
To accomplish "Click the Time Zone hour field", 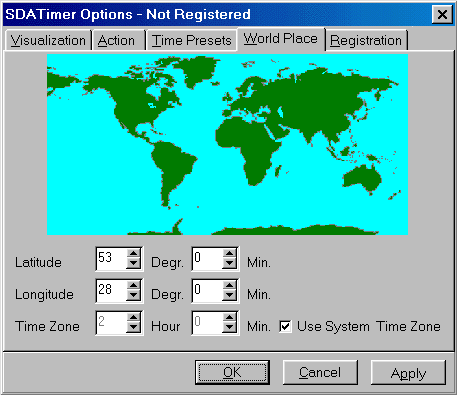I will (112, 323).
